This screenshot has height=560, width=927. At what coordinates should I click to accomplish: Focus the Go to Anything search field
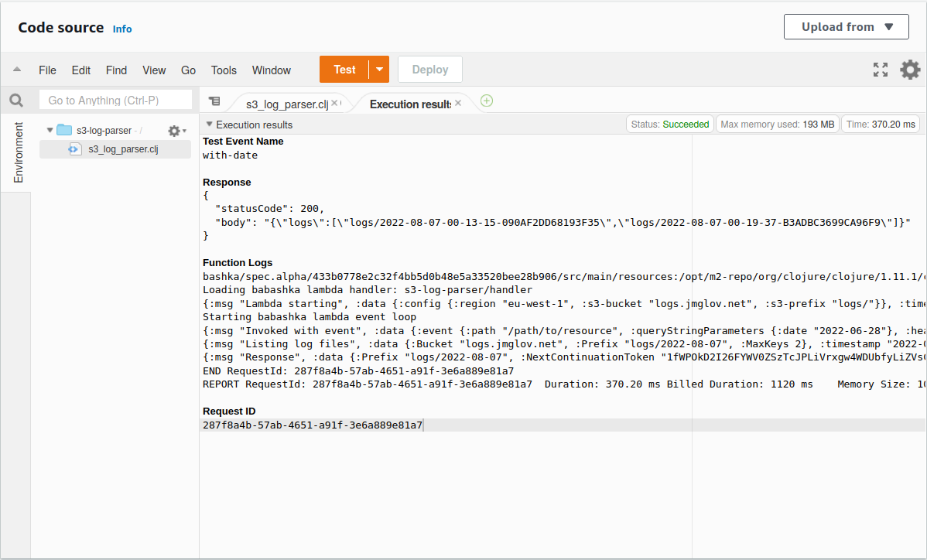pos(115,101)
